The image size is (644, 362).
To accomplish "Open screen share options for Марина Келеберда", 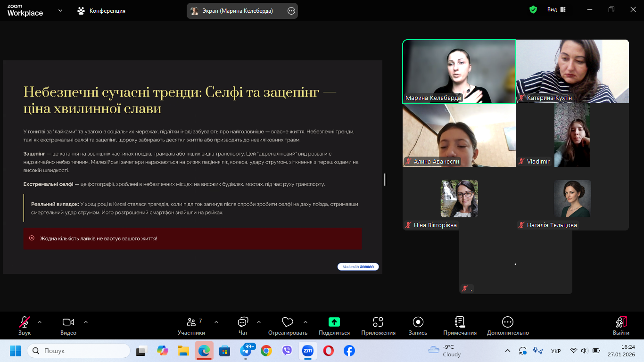I will 291,11.
